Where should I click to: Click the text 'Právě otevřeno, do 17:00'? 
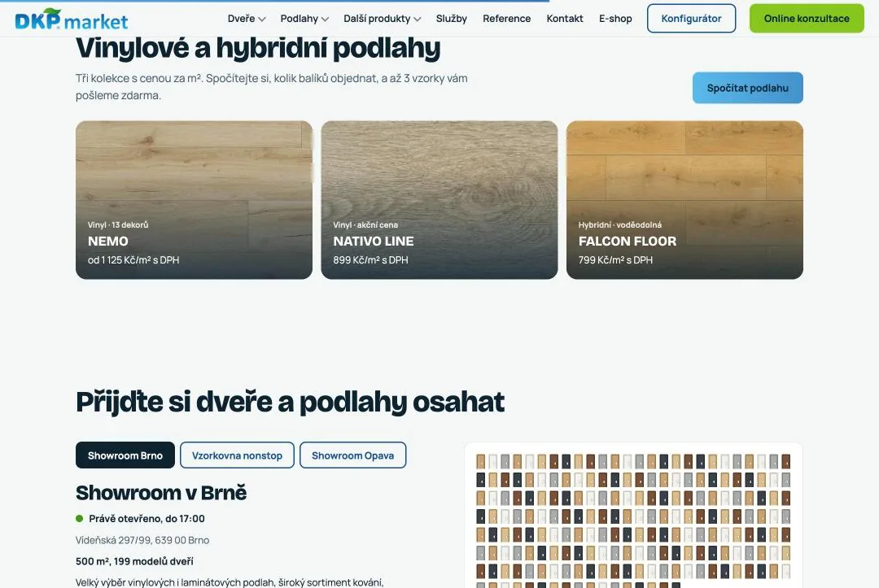pos(146,519)
